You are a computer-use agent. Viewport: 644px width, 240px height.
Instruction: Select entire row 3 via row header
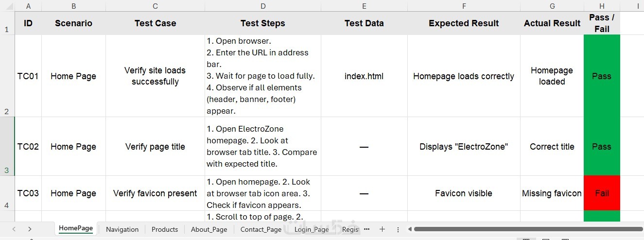pos(7,146)
